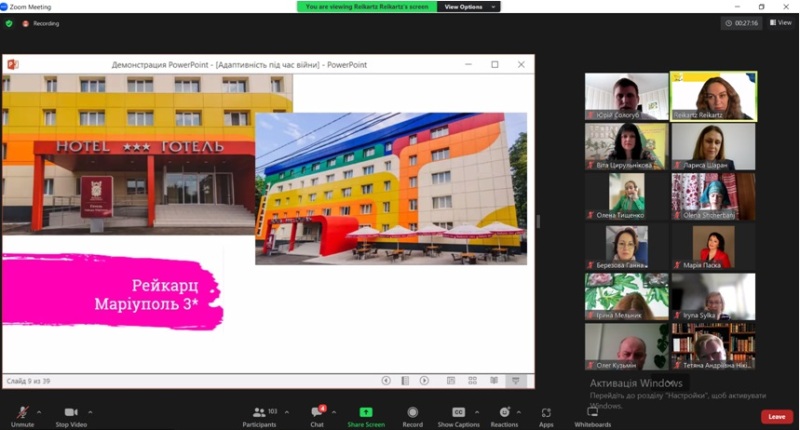Open the Chat panel
This screenshot has height=430, width=800.
[317, 416]
